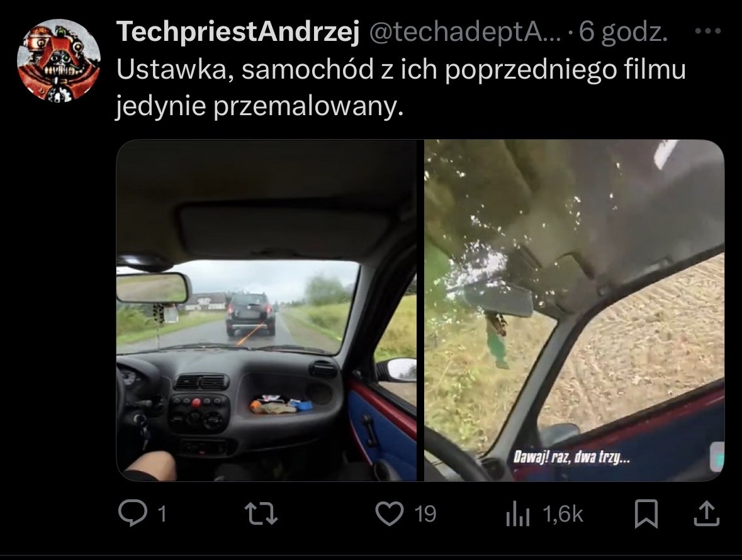Open the @techadeptA... handle link
The width and height of the screenshot is (742, 560).
[x=464, y=31]
